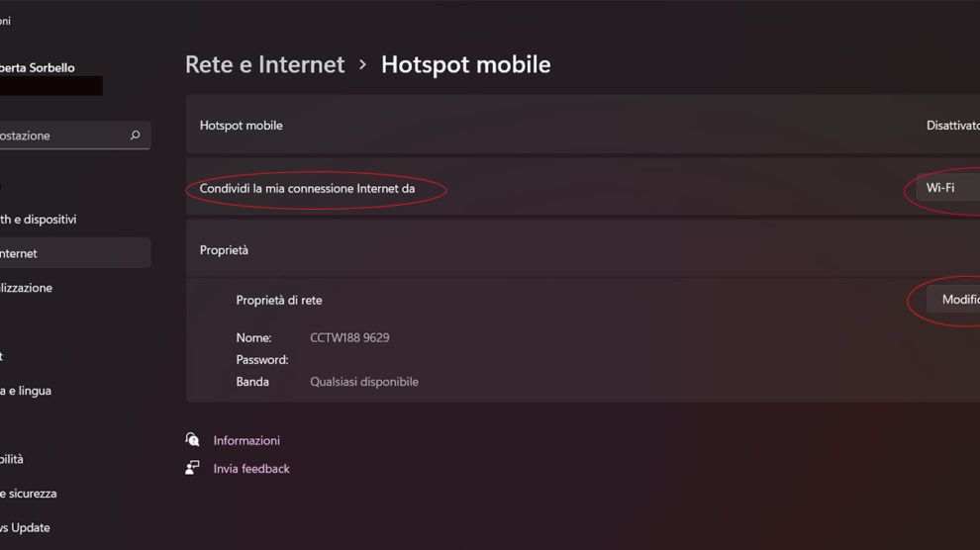The width and height of the screenshot is (980, 550).
Task: Click the search magnifier icon
Action: click(136, 136)
